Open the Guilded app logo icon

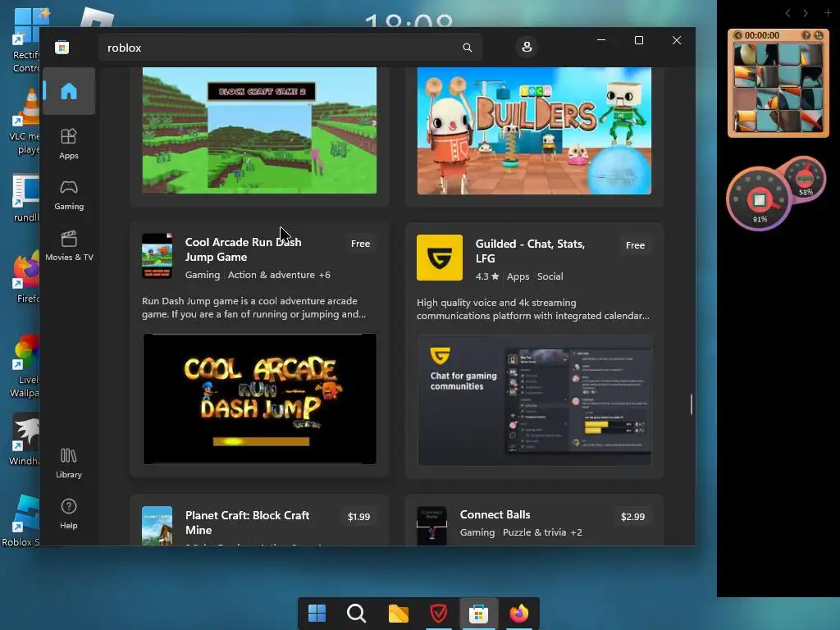tap(440, 257)
